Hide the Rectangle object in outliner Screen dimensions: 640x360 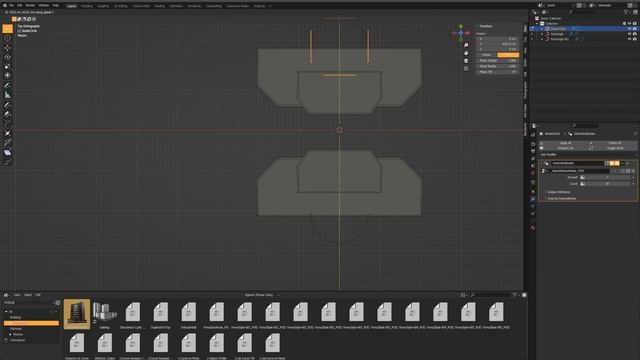[629, 34]
